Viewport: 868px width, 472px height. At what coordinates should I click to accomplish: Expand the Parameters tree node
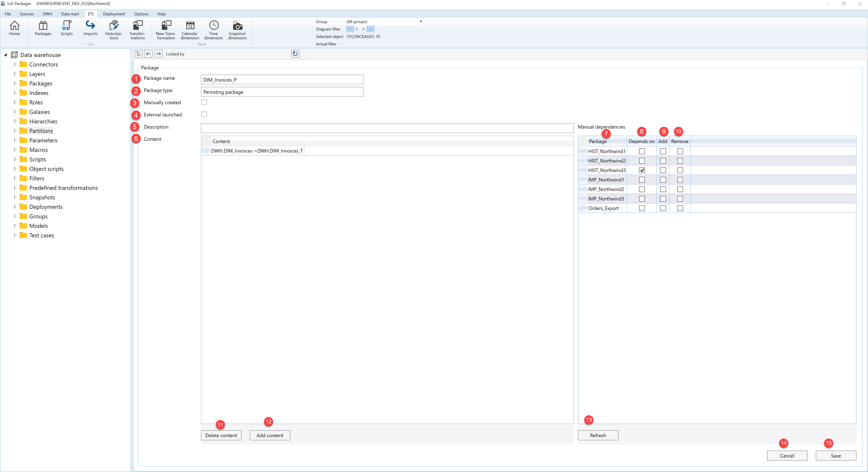[15, 140]
